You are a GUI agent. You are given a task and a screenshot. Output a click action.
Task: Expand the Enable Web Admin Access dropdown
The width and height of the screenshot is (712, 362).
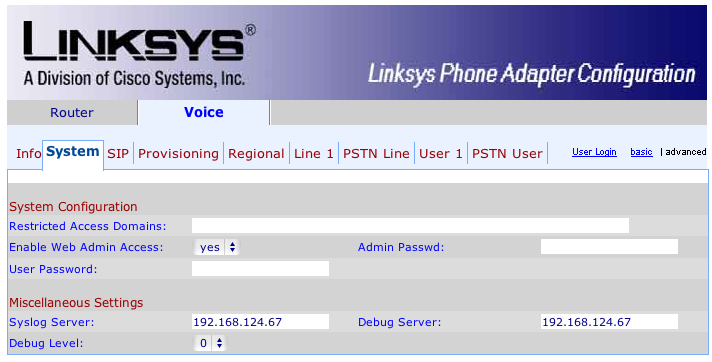(x=217, y=247)
